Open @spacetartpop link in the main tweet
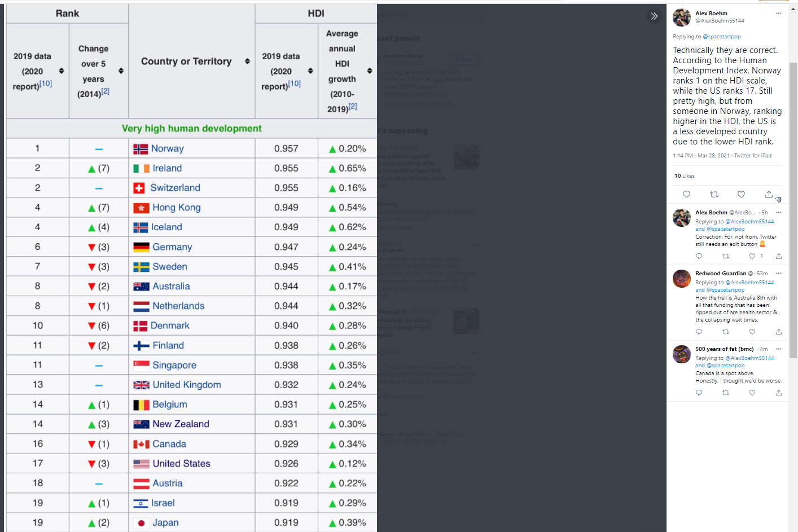The height and width of the screenshot is (532, 798). pyautogui.click(x=722, y=37)
